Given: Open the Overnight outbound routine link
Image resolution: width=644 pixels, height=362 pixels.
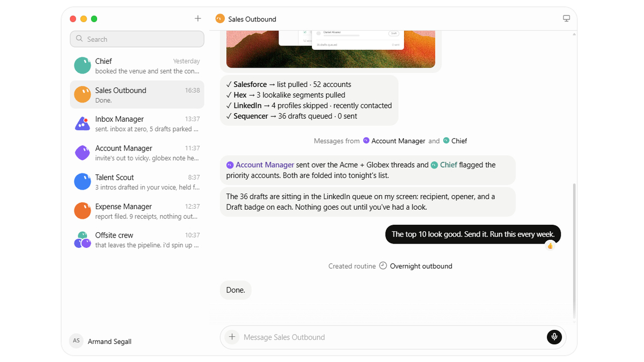Looking at the screenshot, I should click(x=421, y=266).
